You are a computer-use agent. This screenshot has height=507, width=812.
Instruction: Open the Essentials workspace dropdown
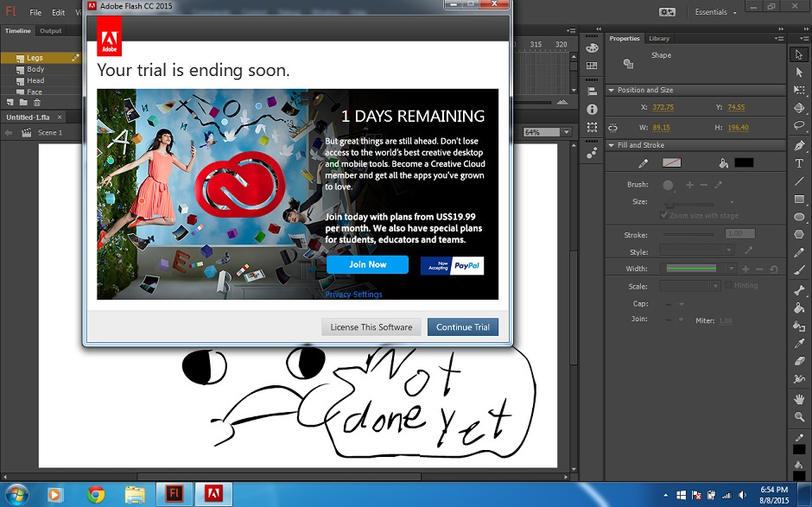point(716,12)
